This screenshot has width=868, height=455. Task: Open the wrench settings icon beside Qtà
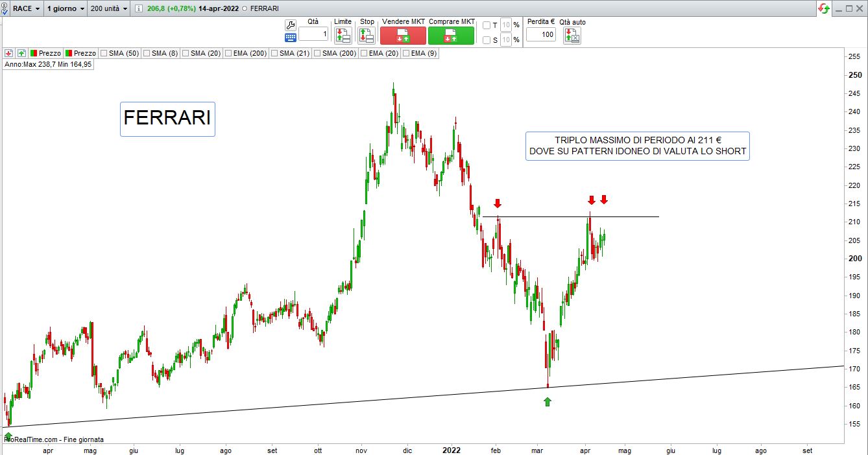(x=291, y=25)
